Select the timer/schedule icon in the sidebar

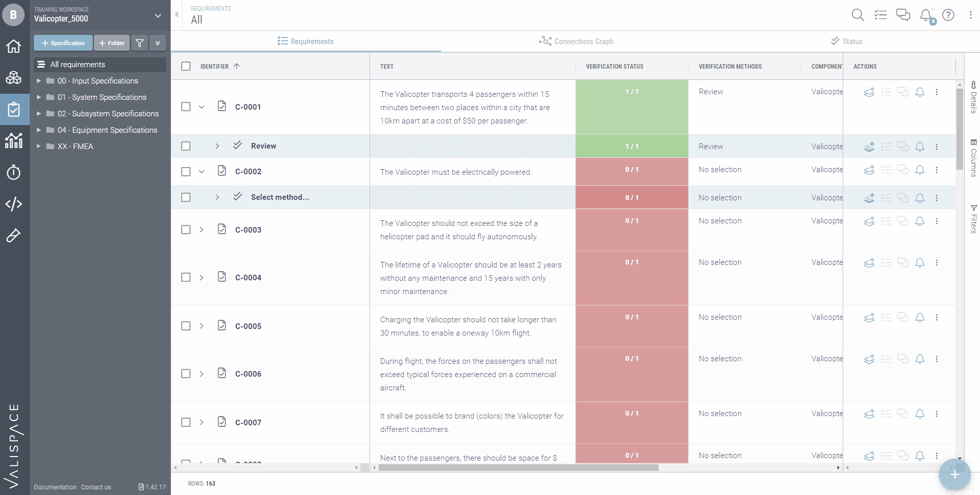tap(14, 173)
